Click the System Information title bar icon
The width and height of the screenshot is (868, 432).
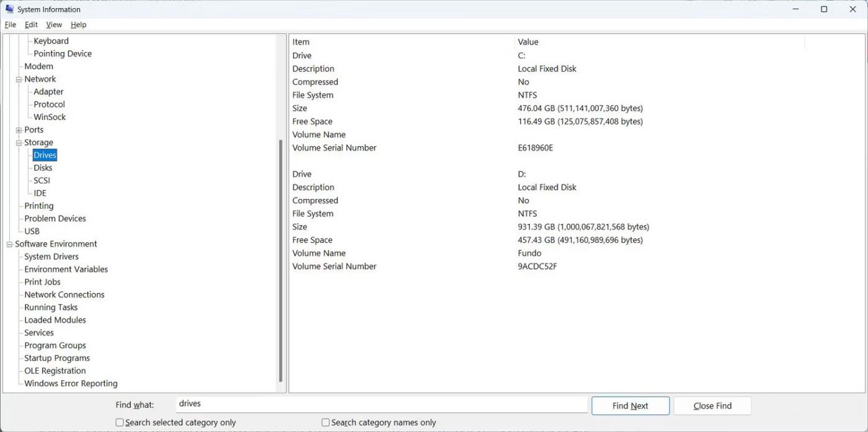coord(9,9)
